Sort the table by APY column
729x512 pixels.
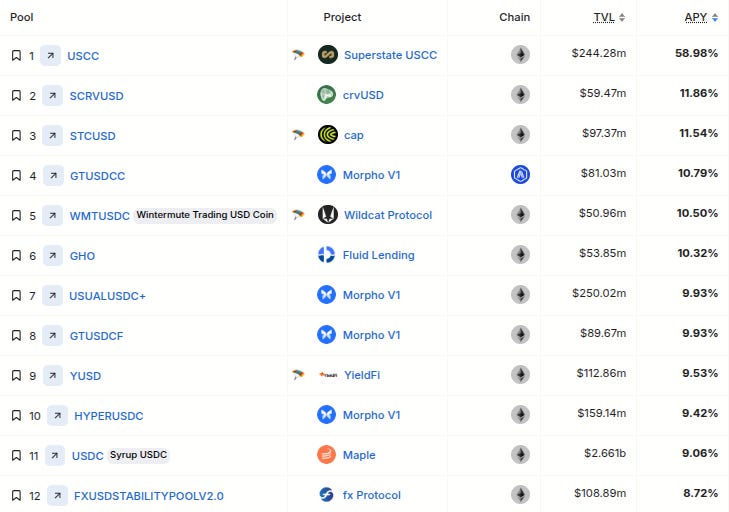(x=701, y=18)
